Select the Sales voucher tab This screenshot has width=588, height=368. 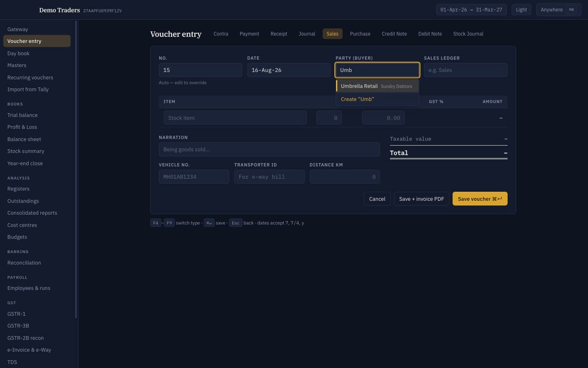332,34
